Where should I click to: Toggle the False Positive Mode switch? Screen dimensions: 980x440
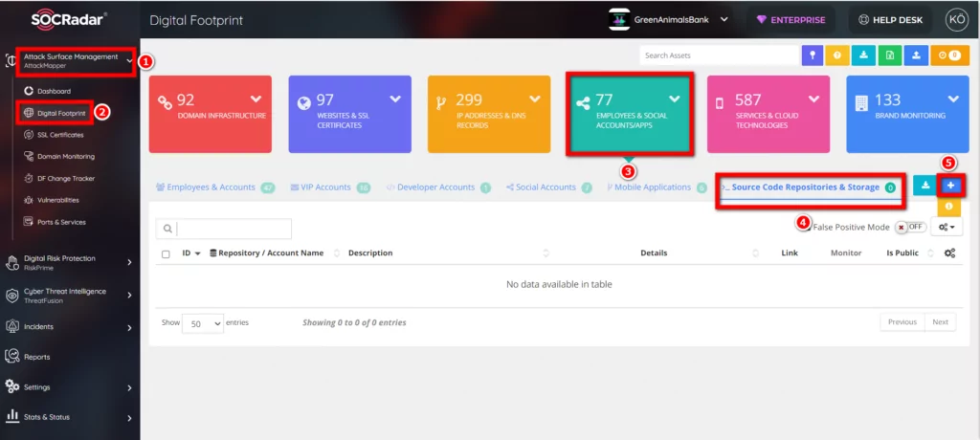pyautogui.click(x=911, y=227)
